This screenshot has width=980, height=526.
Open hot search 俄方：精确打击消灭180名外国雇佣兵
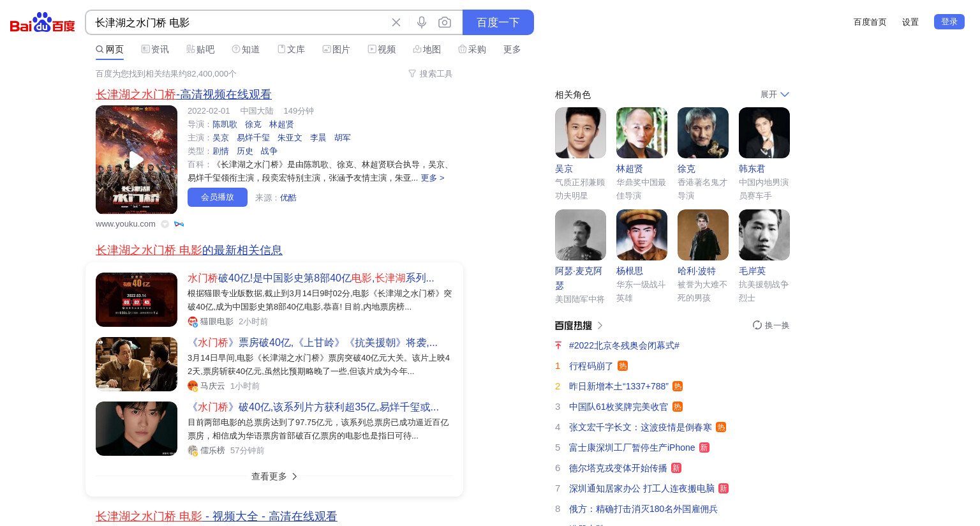pyautogui.click(x=643, y=509)
